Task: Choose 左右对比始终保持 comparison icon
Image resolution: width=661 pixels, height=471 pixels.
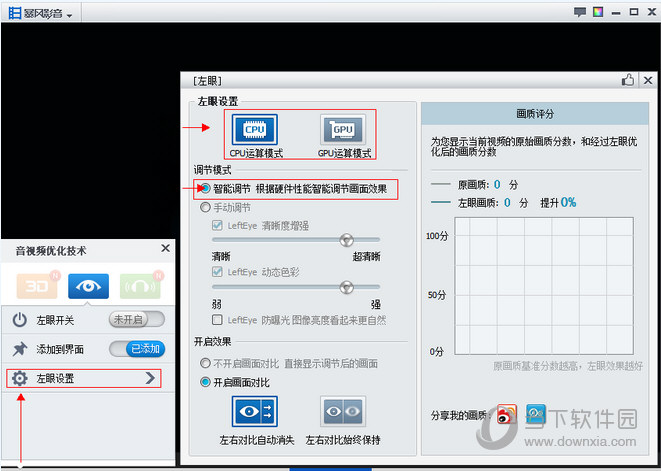Action: click(x=342, y=411)
